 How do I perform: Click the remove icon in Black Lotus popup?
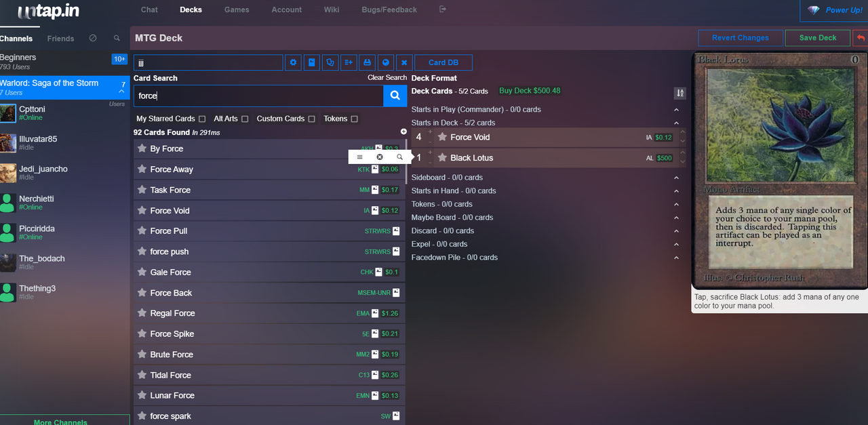[380, 157]
